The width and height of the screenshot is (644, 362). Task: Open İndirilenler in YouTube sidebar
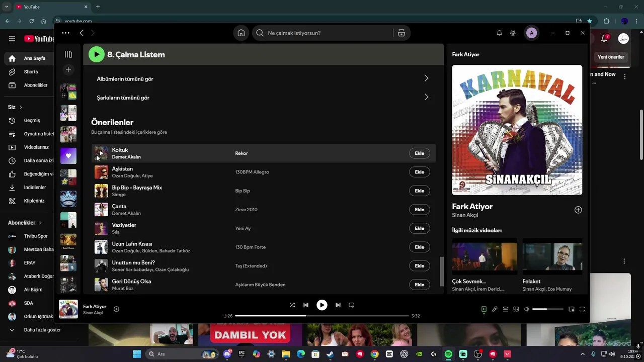pyautogui.click(x=29, y=188)
